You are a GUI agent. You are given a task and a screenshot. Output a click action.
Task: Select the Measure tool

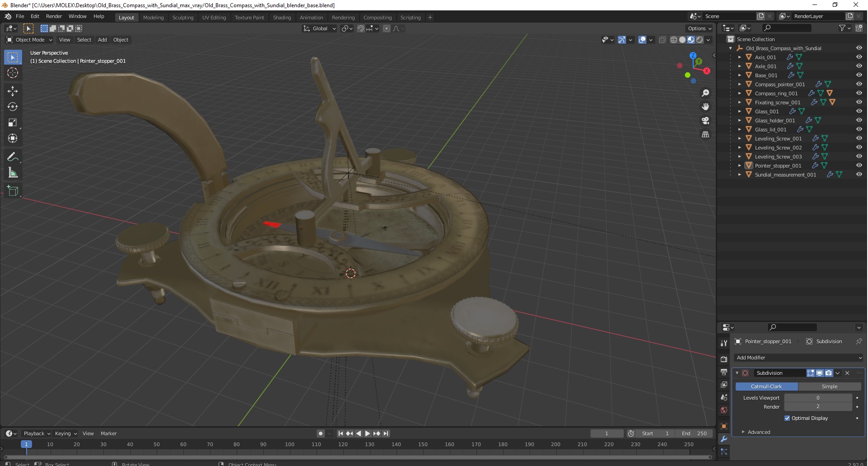pos(13,172)
